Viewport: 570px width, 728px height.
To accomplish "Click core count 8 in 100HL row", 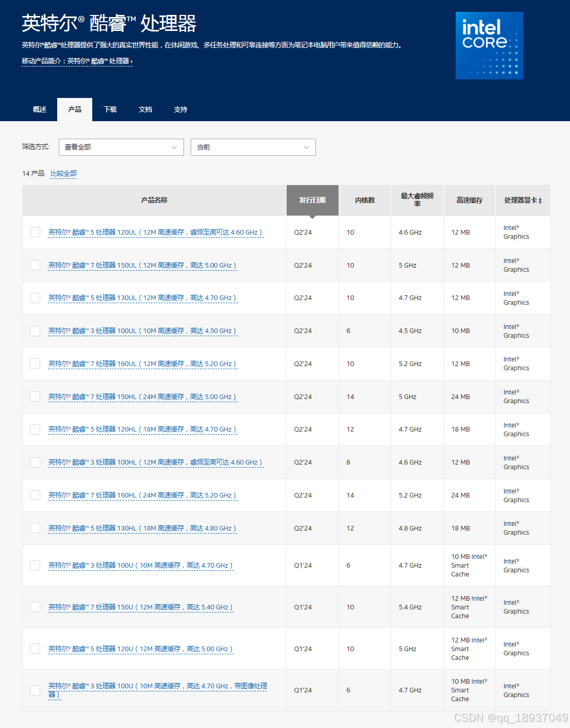I will pyautogui.click(x=348, y=462).
